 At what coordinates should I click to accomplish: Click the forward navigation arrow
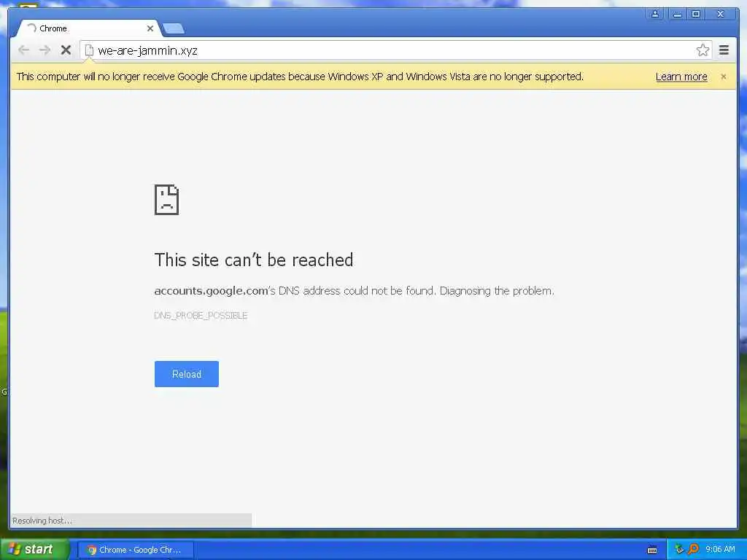pos(44,50)
